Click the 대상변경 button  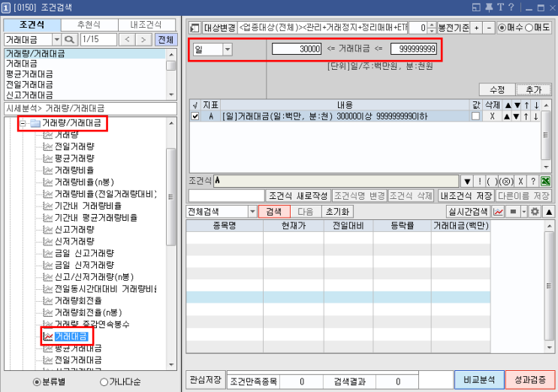[219, 27]
